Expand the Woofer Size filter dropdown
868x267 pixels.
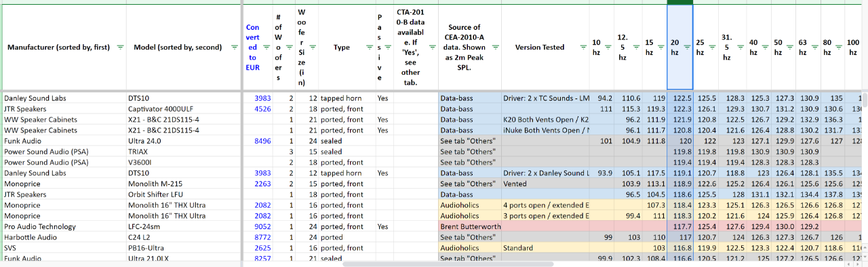[313, 48]
